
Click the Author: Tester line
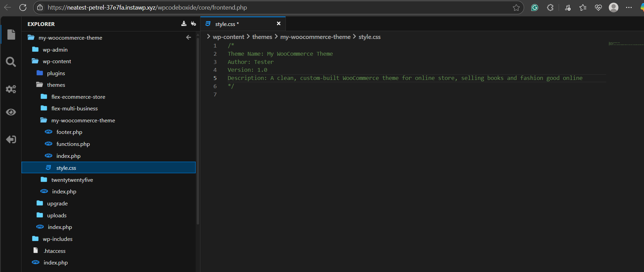click(x=251, y=62)
